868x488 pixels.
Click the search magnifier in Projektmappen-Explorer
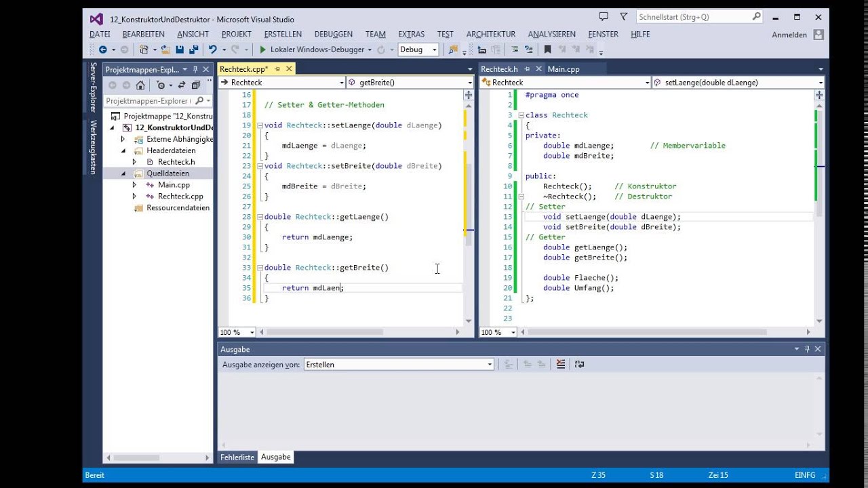(199, 101)
